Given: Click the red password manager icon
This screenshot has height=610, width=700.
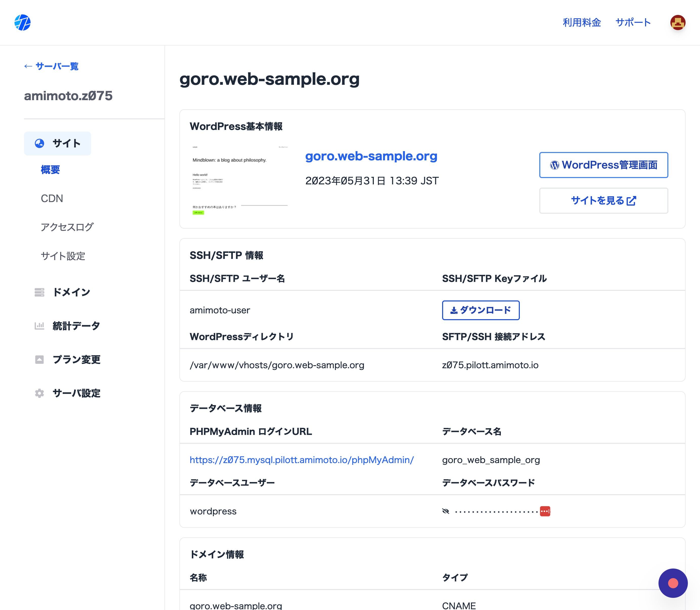Looking at the screenshot, I should pos(545,511).
